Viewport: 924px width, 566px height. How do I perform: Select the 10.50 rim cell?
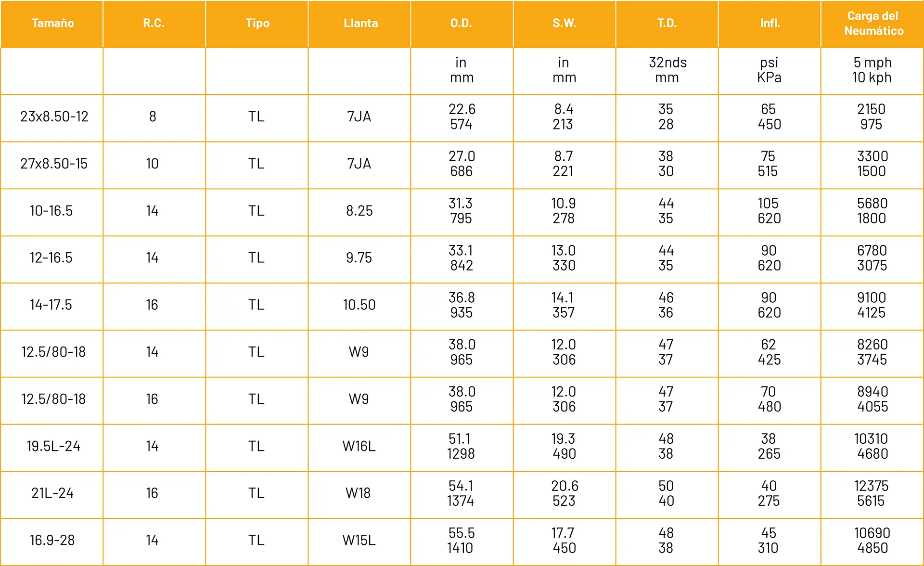tap(359, 305)
